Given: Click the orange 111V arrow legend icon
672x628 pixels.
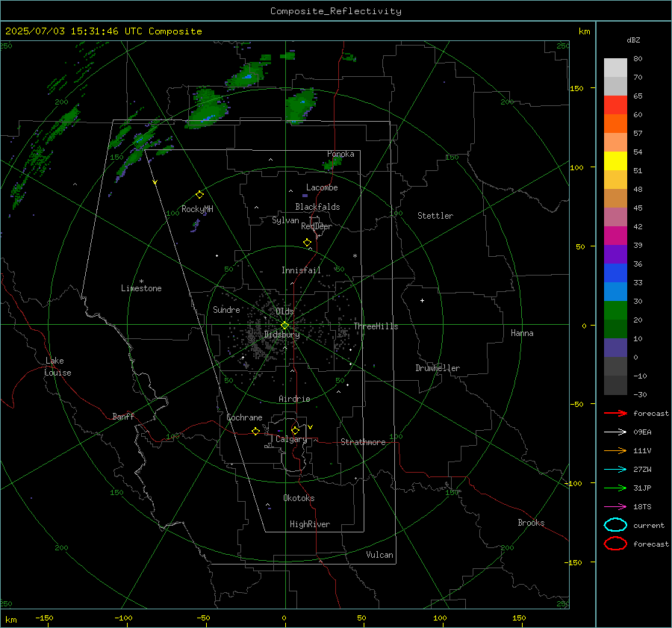Looking at the screenshot, I should tap(615, 450).
